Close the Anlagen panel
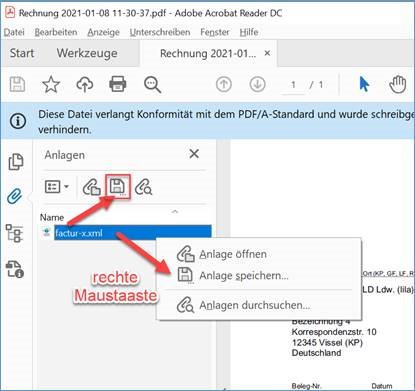415x391 pixels. coord(194,154)
